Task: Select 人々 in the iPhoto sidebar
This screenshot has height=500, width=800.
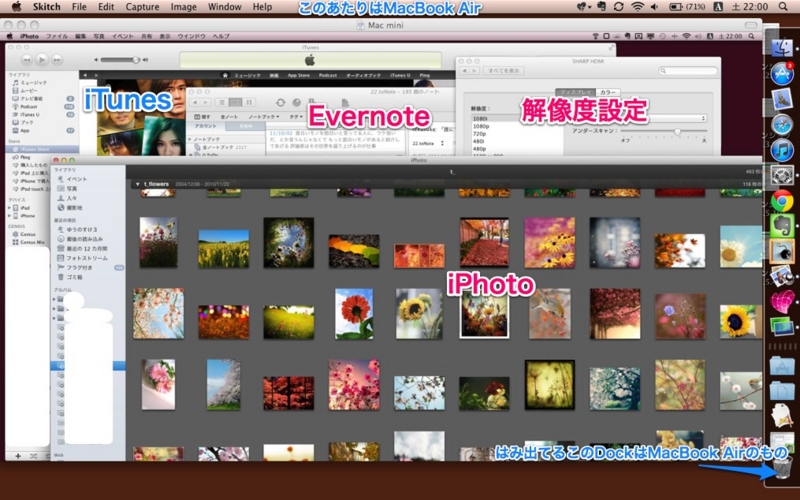Action: (67, 198)
